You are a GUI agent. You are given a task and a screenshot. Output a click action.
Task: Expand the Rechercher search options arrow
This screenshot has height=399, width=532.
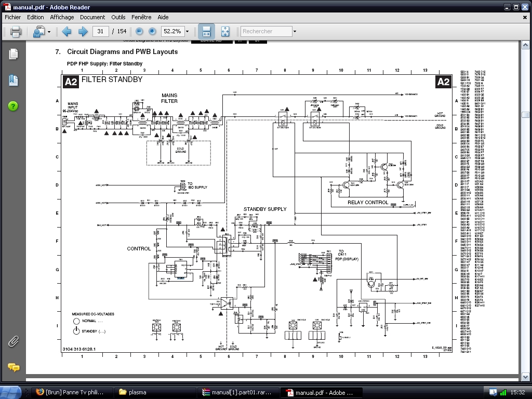295,32
